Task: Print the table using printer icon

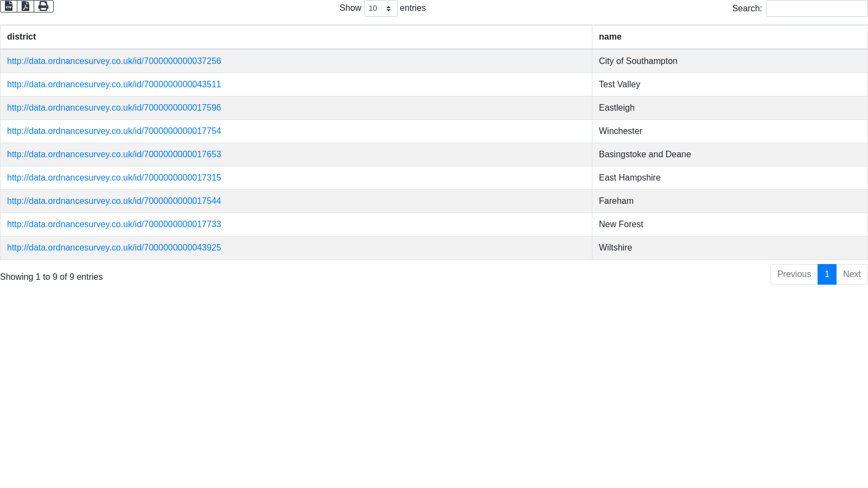Action: click(x=43, y=6)
